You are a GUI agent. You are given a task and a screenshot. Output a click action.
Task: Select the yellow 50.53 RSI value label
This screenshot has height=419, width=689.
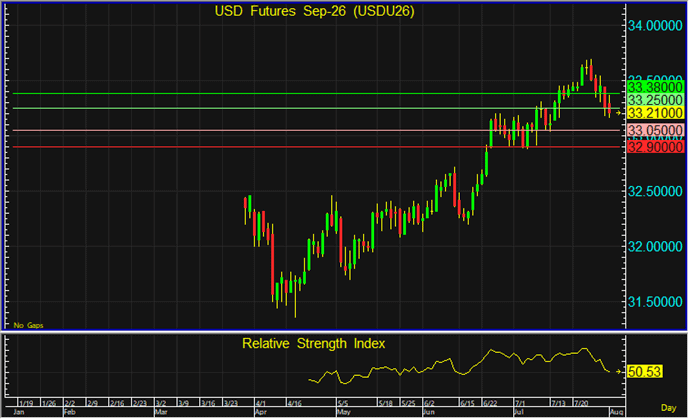click(x=644, y=372)
